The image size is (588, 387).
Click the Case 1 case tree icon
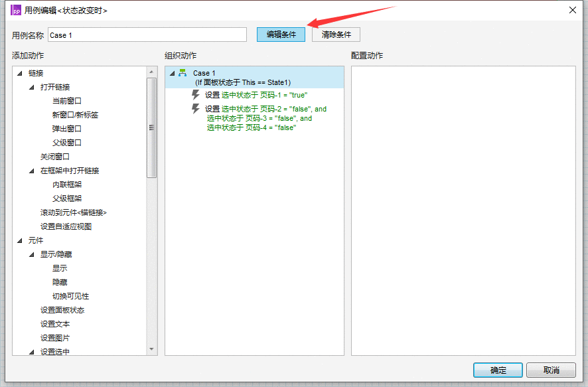click(183, 73)
